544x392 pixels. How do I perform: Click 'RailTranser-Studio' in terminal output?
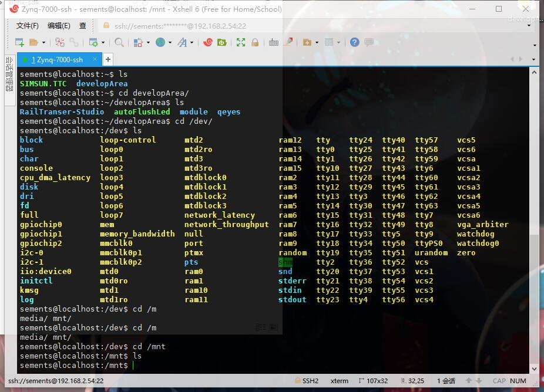[x=62, y=112]
